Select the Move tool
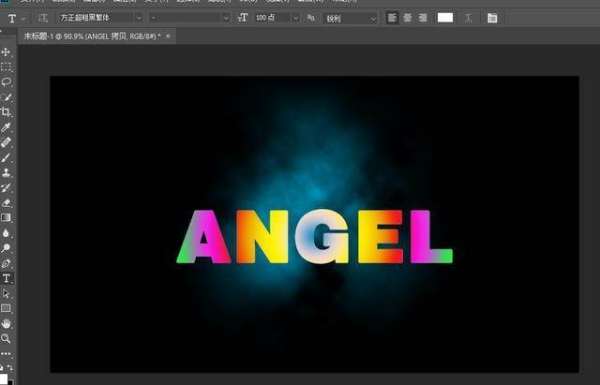 (x=6, y=52)
